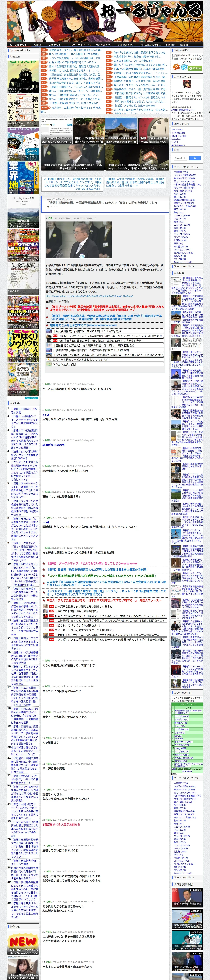Open the 北朝鮮 (148) category archive
The image size is (210, 980).
point(180,240)
